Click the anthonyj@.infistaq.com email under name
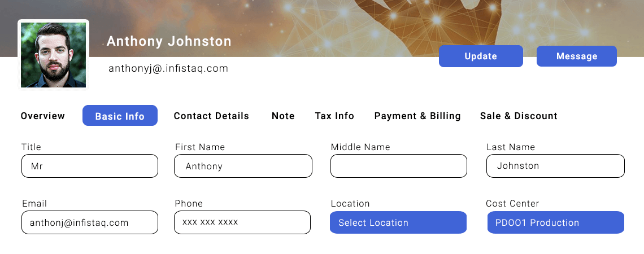Viewport: 644px width, 254px height. (x=168, y=68)
